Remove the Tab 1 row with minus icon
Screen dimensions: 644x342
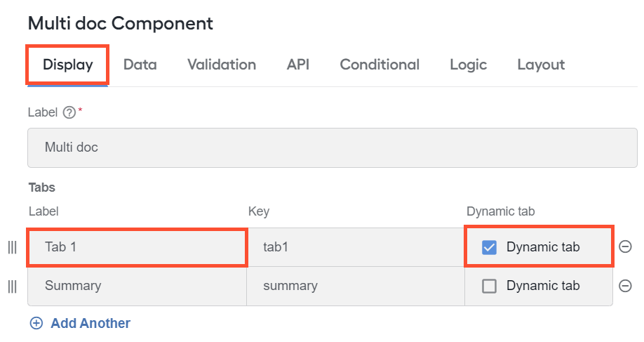(x=625, y=246)
